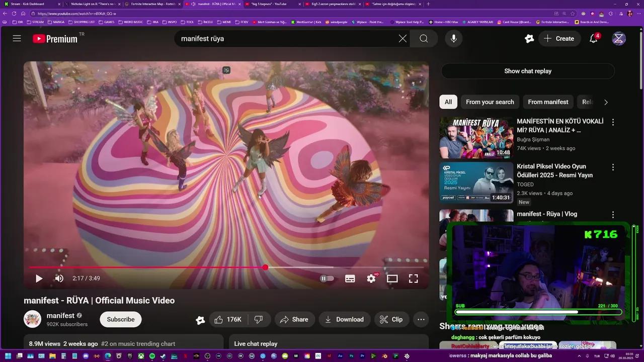The width and height of the screenshot is (644, 362).
Task: Dislike the video
Action: [259, 319]
